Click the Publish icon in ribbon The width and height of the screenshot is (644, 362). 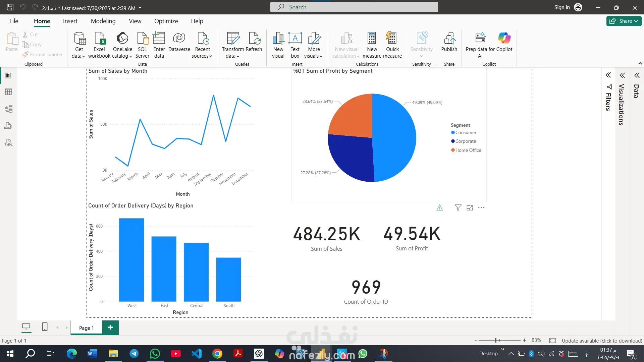tap(449, 39)
